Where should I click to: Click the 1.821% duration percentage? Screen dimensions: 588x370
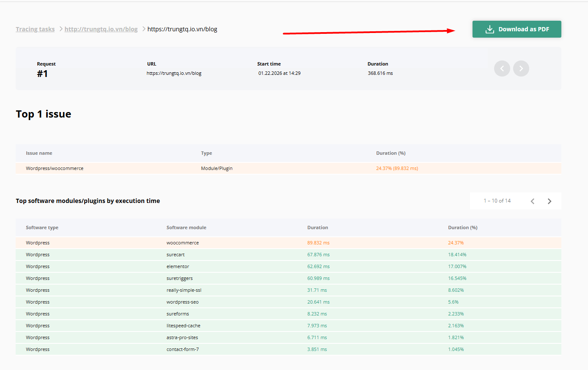tap(456, 337)
